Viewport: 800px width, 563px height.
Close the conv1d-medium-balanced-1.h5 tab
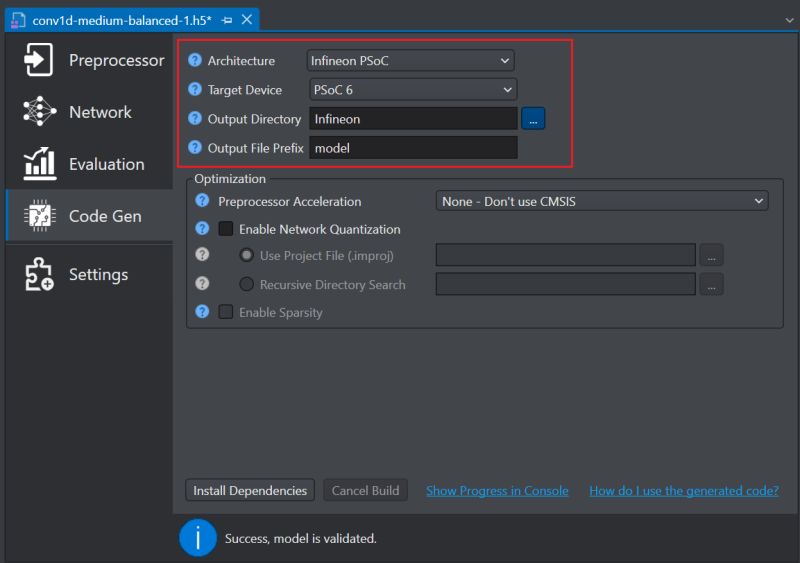coord(247,19)
